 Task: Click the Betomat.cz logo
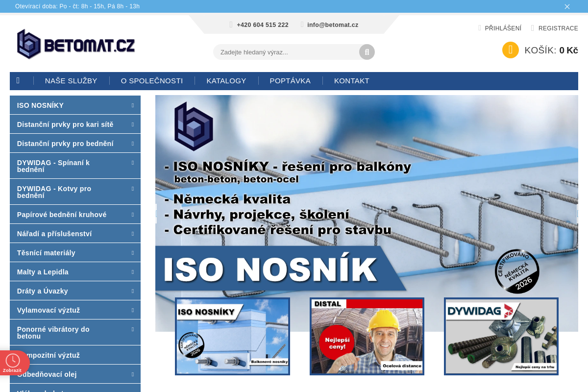tap(76, 44)
